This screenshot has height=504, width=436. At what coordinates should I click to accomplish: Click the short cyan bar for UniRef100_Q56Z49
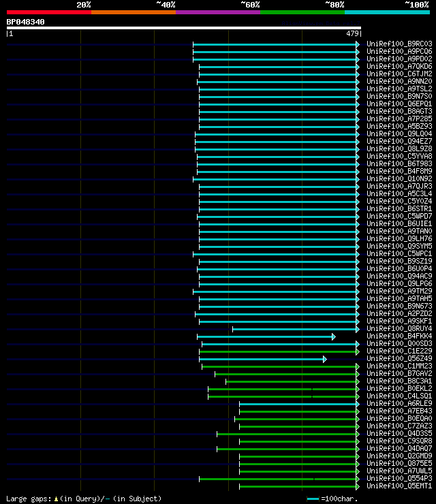pyautogui.click(x=262, y=360)
